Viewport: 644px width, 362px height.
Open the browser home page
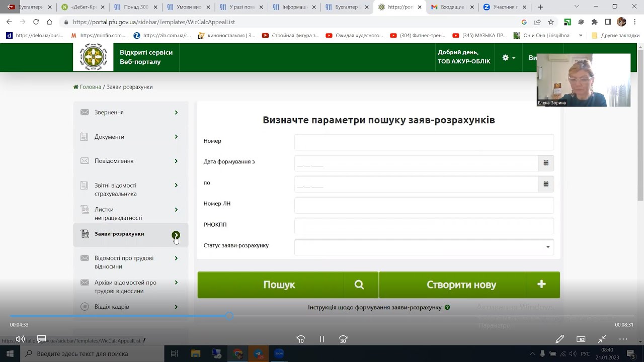(x=49, y=22)
